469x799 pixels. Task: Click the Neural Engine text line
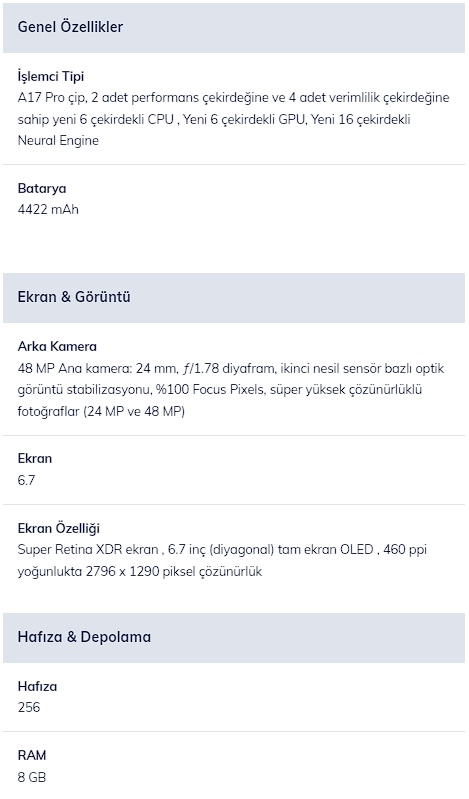tap(58, 141)
